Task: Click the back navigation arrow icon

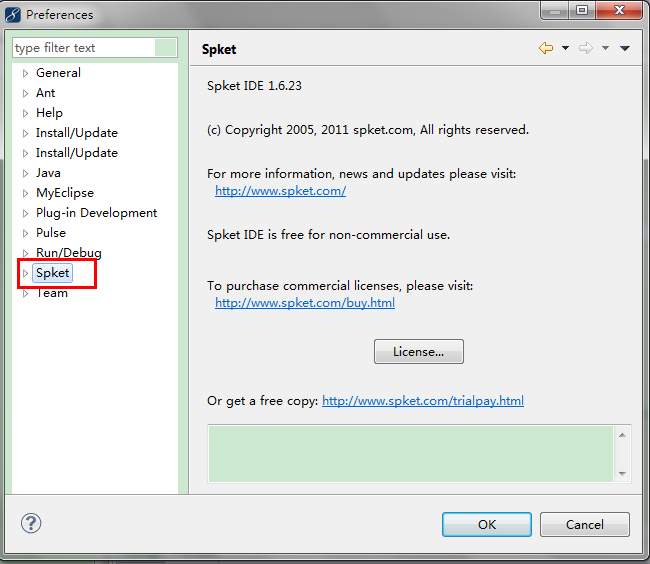Action: click(546, 48)
